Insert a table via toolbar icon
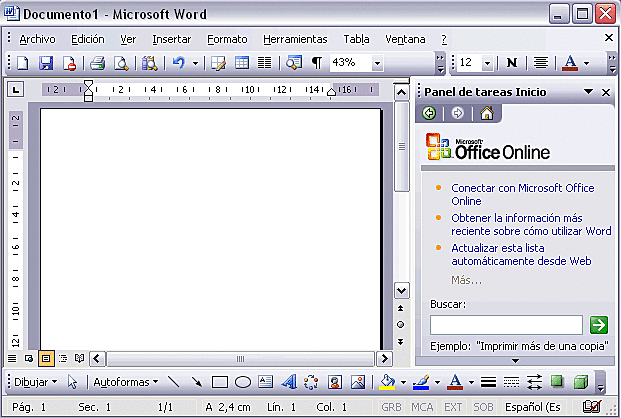Screen dimensions: 621x418 242,63
